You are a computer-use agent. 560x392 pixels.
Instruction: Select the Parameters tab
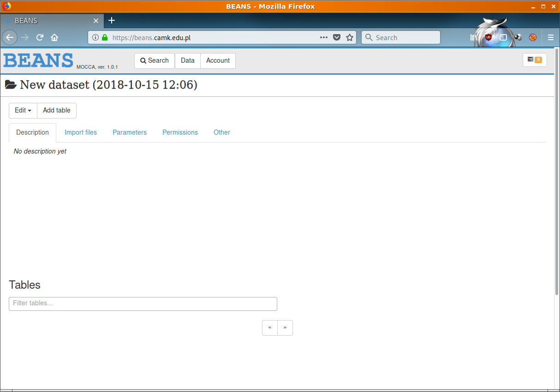[x=130, y=133]
